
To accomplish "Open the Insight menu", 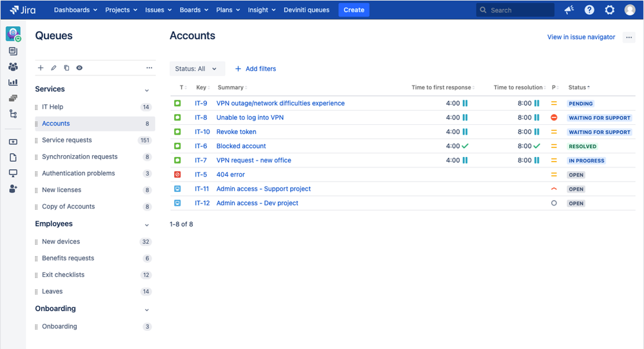I will (x=262, y=10).
